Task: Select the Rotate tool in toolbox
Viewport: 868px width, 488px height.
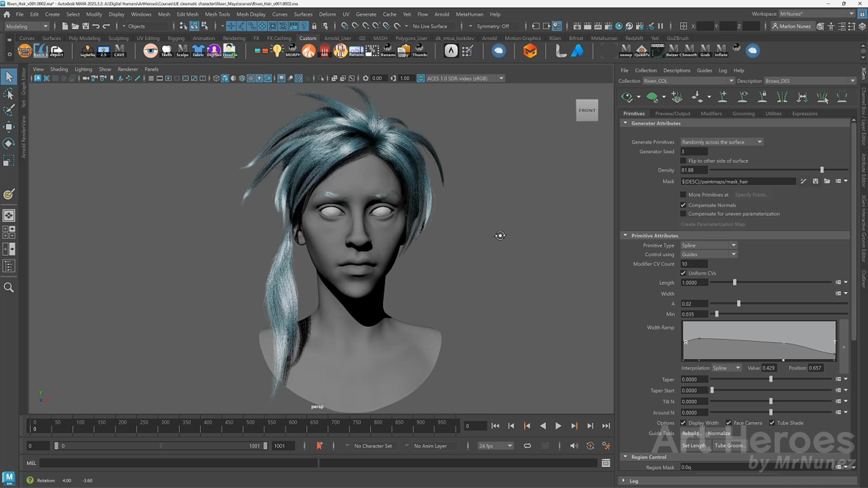Action: 9,144
